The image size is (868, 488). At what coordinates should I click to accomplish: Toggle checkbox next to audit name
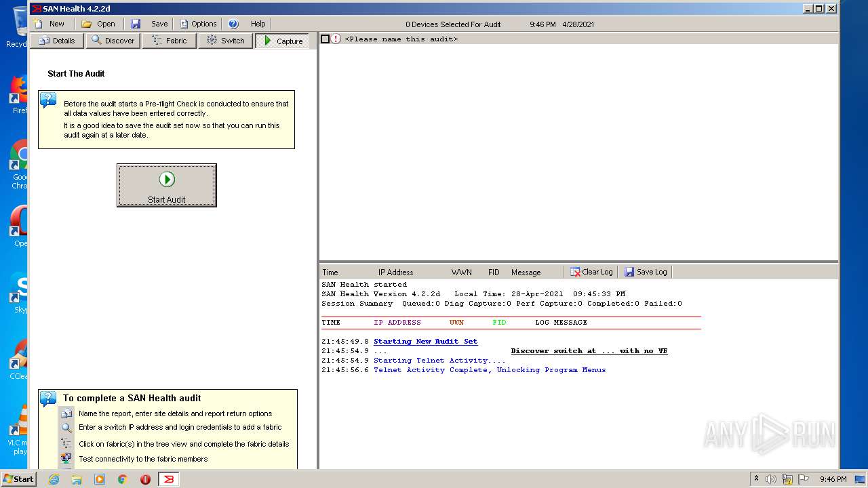(325, 39)
